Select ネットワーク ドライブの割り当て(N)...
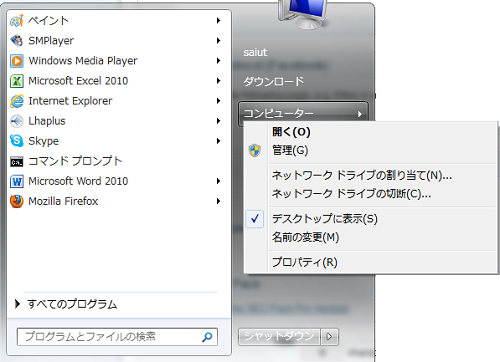 [x=362, y=175]
